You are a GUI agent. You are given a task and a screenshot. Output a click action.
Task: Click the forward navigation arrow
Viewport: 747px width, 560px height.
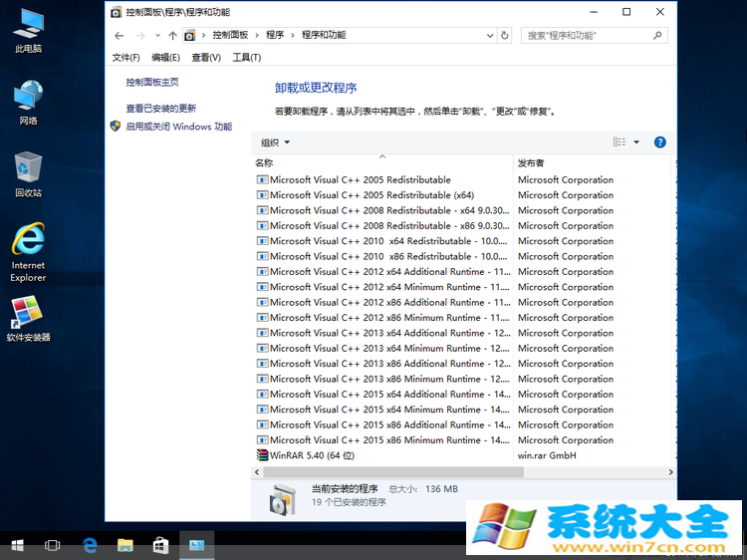tap(140, 35)
